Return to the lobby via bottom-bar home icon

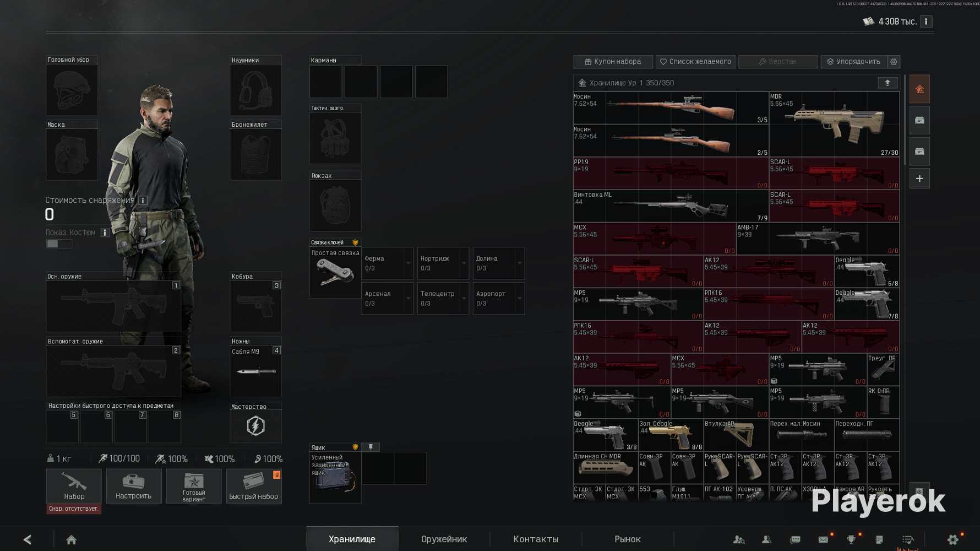[71, 539]
